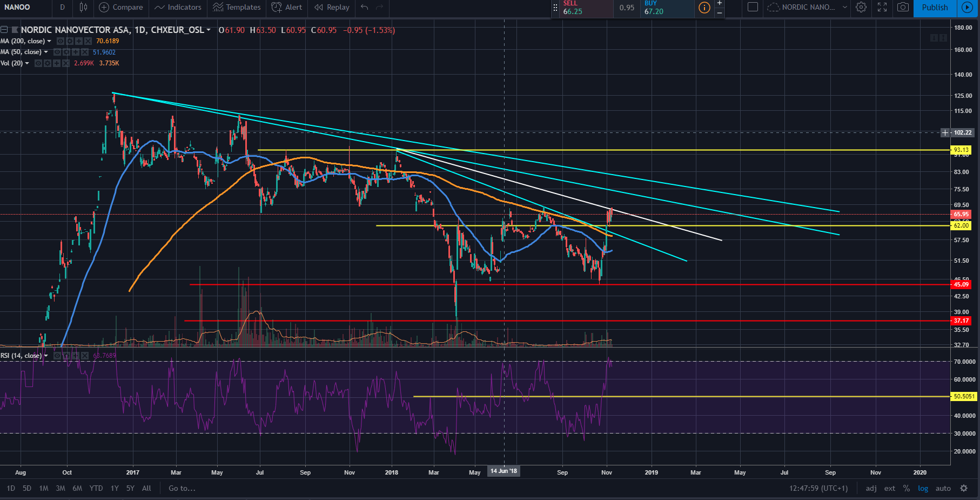Hide the MA 200 indicator with eye icon
The height and width of the screenshot is (500, 980).
point(61,41)
